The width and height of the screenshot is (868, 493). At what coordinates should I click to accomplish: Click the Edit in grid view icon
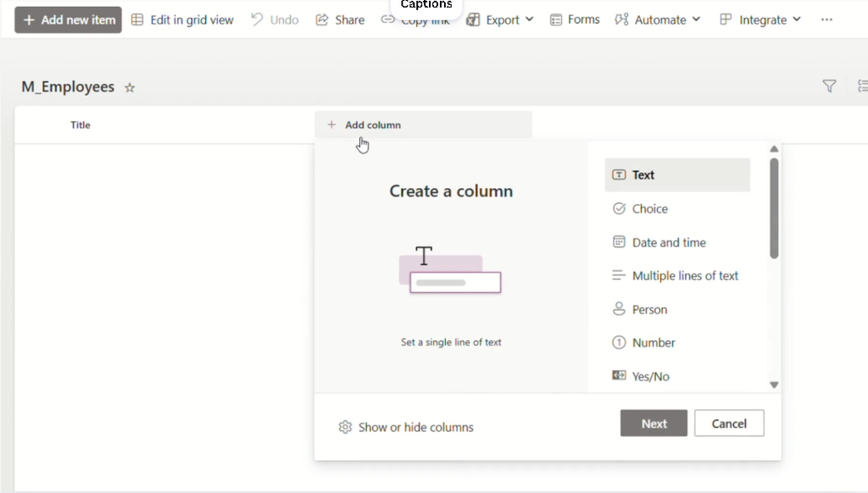(137, 20)
